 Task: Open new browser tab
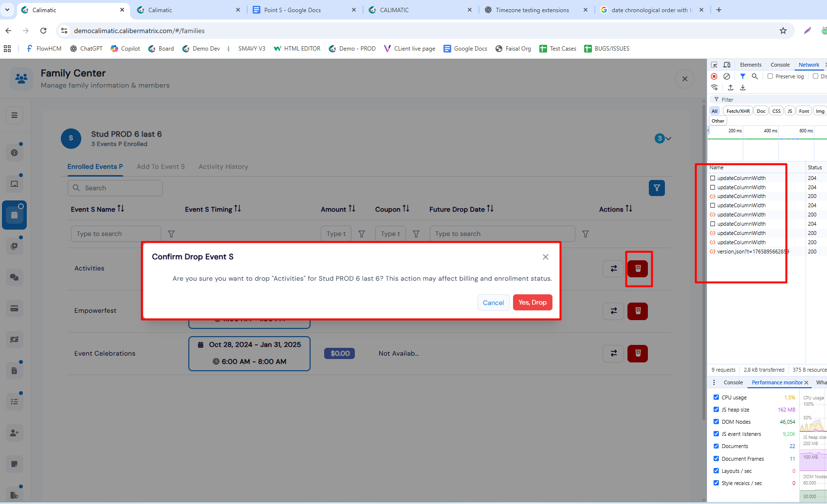click(x=719, y=10)
